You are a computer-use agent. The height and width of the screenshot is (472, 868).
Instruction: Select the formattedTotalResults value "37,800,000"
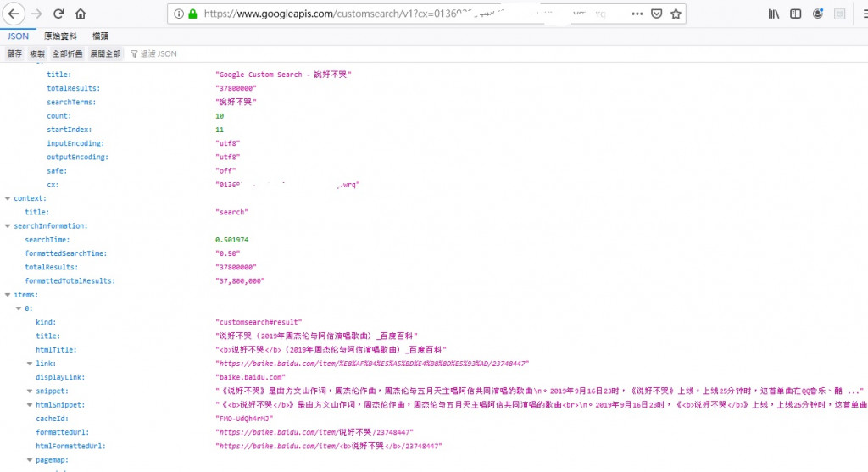240,280
